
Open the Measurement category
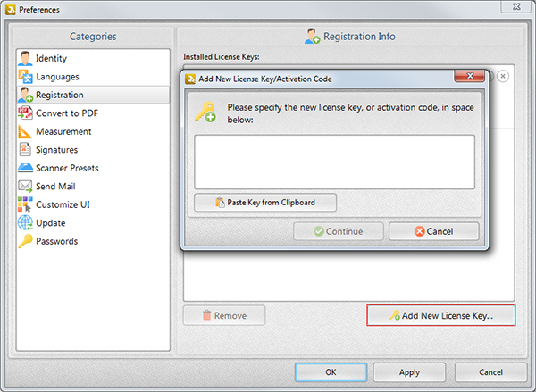pyautogui.click(x=63, y=131)
